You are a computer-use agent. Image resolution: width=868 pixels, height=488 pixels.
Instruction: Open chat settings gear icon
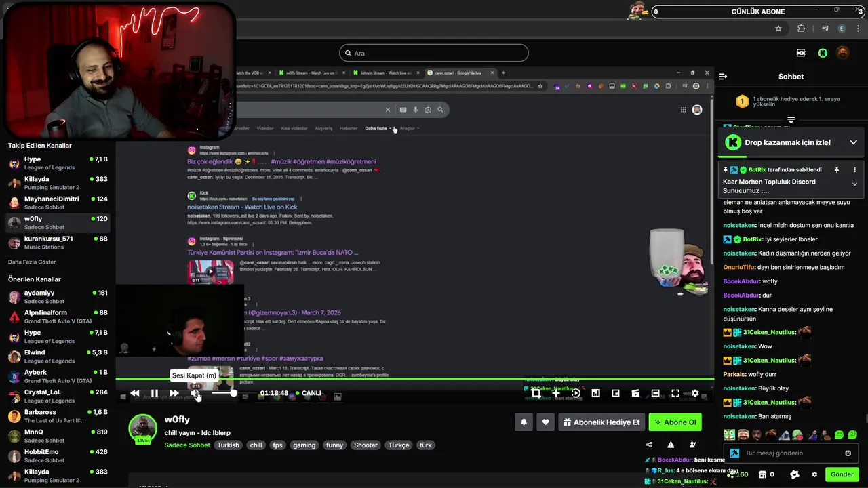tap(814, 474)
